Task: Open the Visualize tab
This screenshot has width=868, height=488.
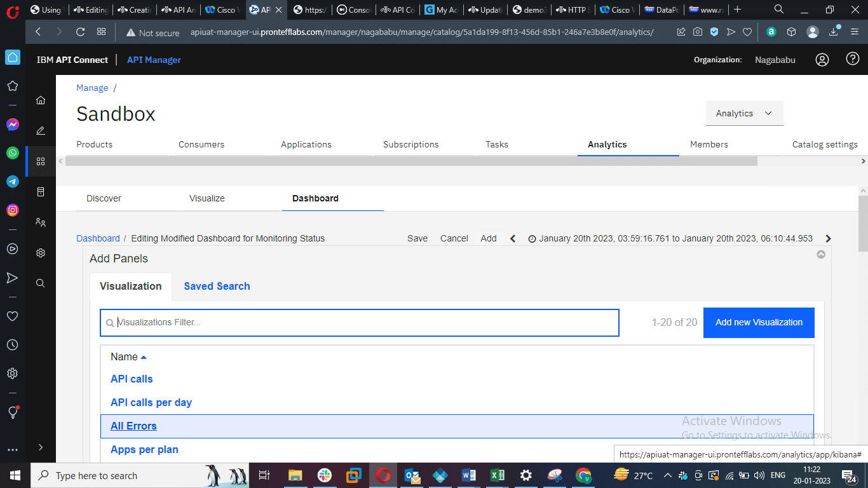Action: (207, 198)
